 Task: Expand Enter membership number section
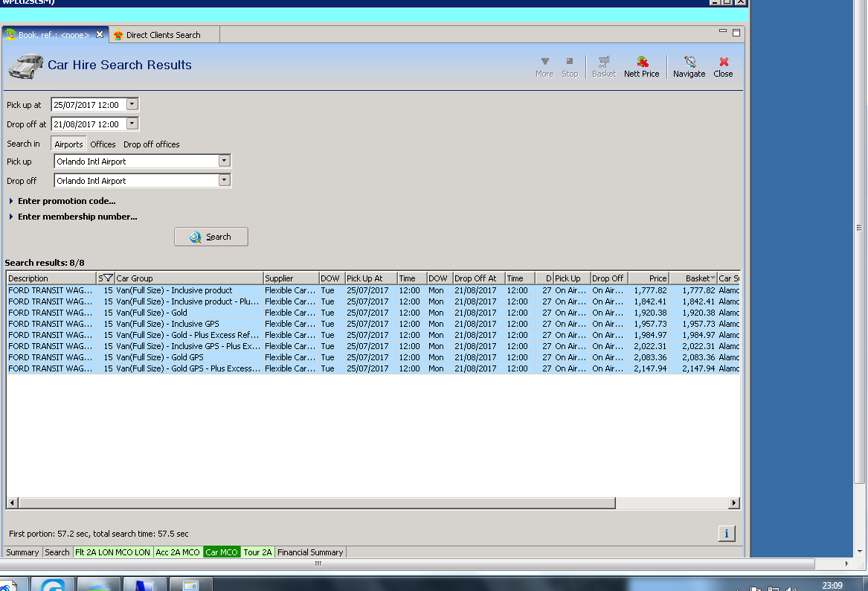pyautogui.click(x=12, y=217)
